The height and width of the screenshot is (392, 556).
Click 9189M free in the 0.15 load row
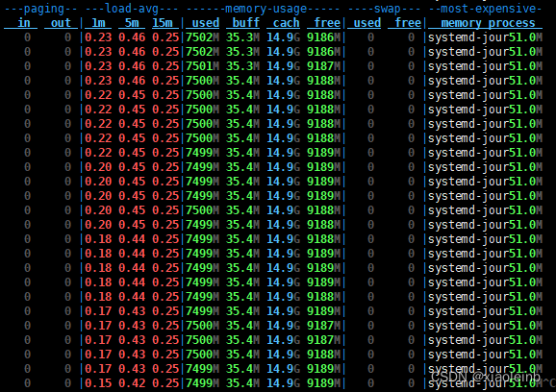click(x=323, y=383)
